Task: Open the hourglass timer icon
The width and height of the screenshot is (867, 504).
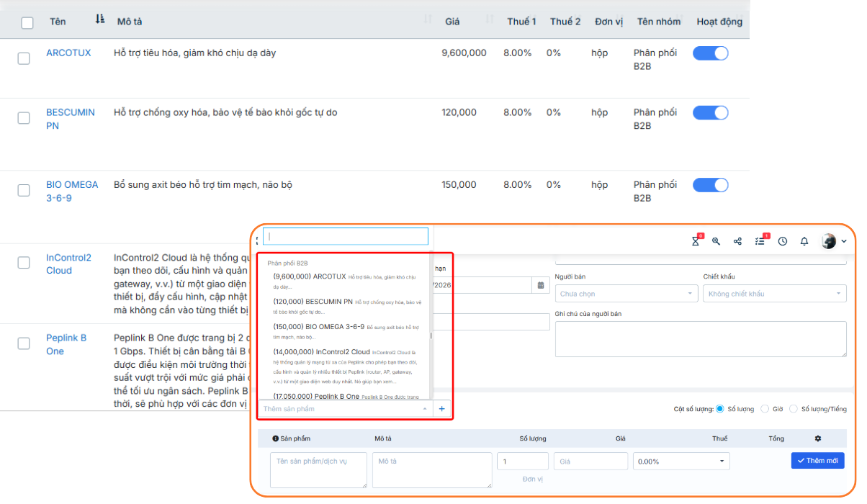Action: (x=696, y=241)
